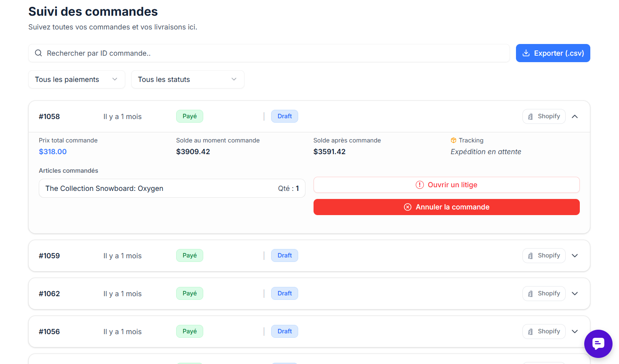Click Shopify badge on order #1059
619x364 pixels.
(544, 255)
